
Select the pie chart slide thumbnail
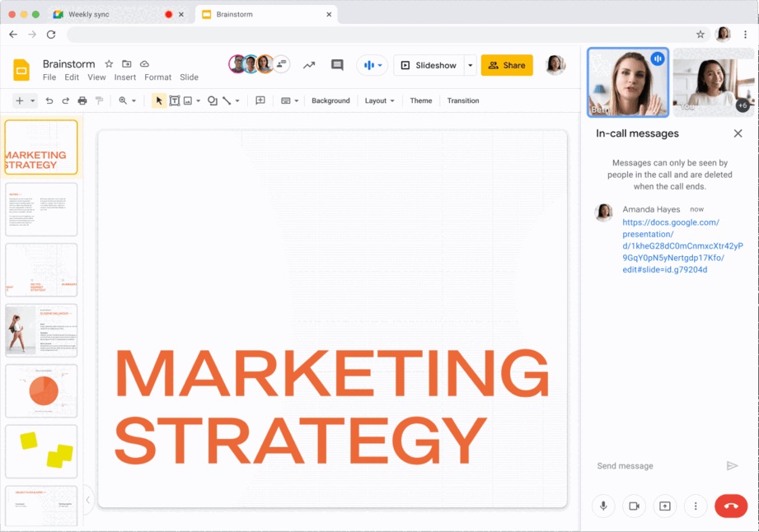(x=42, y=391)
